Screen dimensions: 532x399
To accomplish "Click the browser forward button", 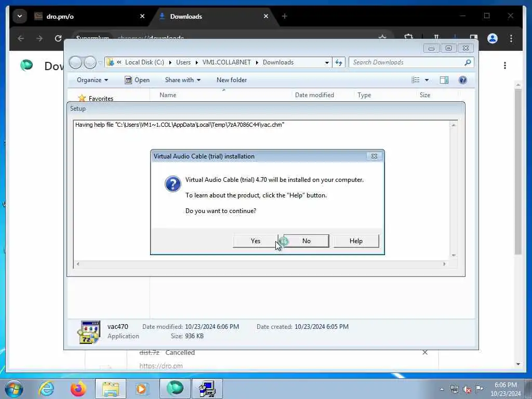I will (x=39, y=38).
